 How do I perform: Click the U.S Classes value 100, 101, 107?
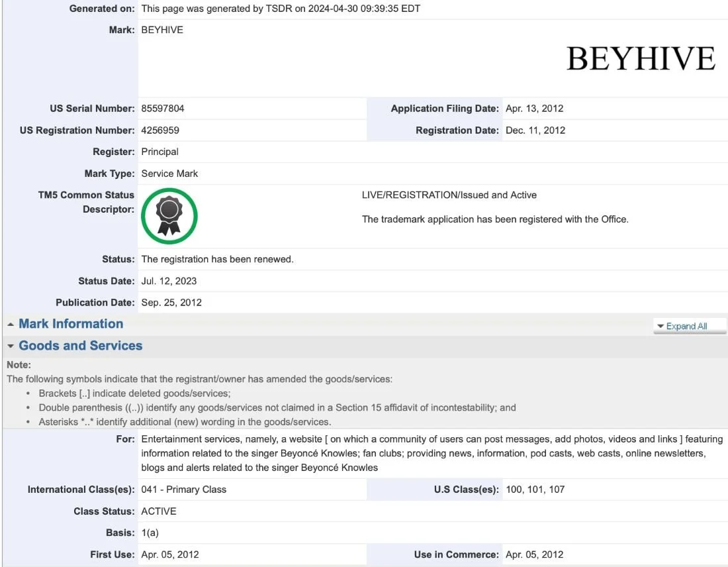point(535,490)
